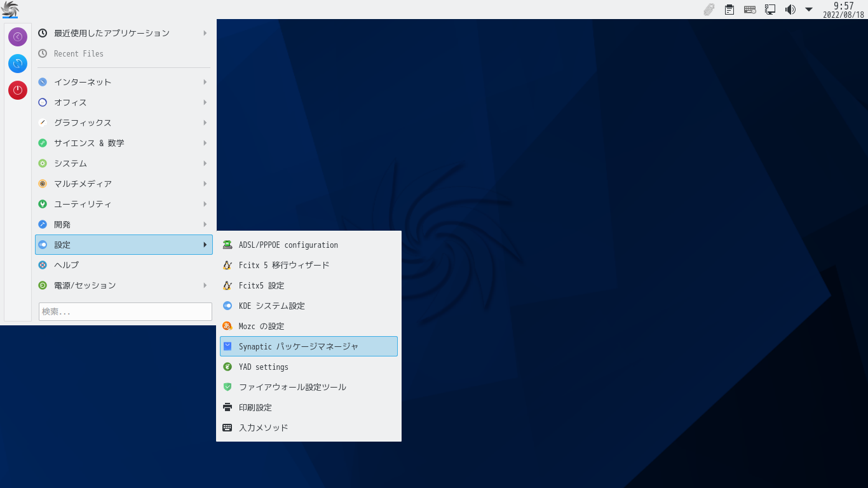Expand the サイエンス & 数学 category

[124, 143]
